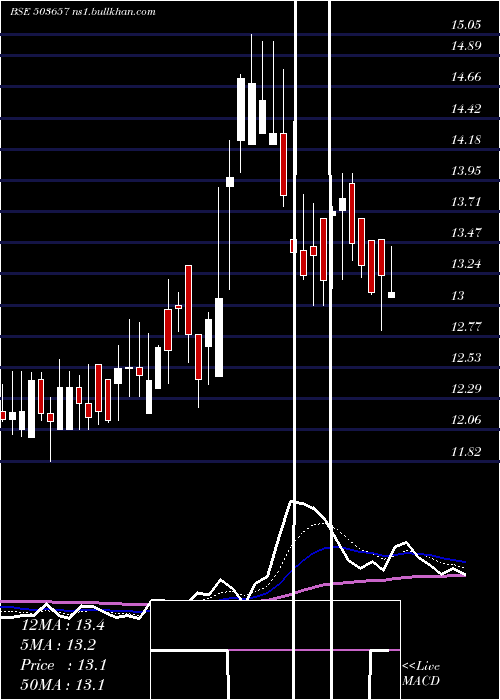
Task: Click the 12MA : 13.4 readout
Action: click(x=62, y=625)
